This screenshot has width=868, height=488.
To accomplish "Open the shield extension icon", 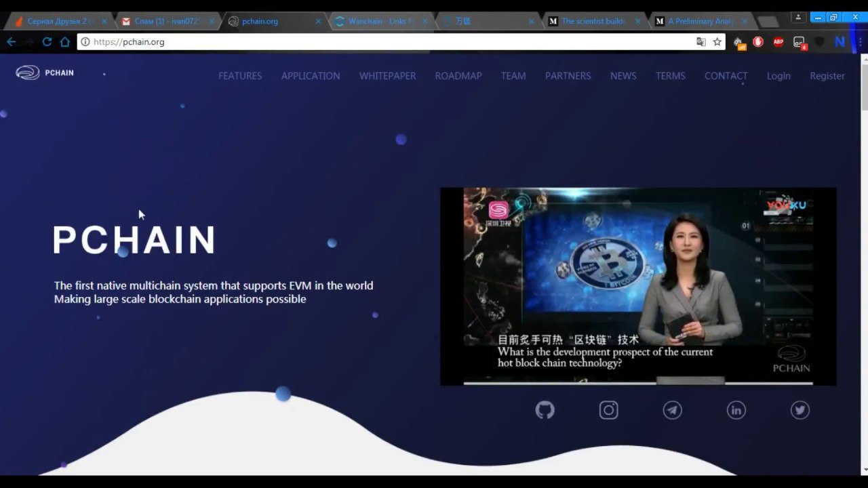I will (x=819, y=42).
